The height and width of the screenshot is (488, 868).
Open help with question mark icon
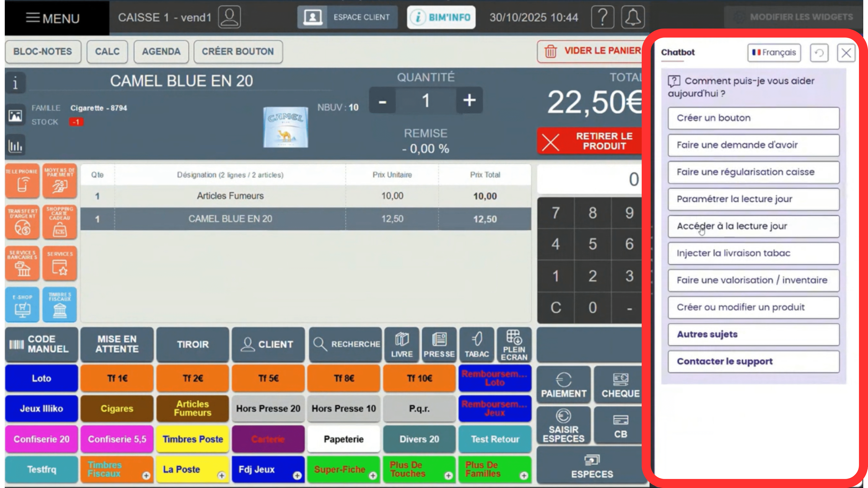coord(602,17)
